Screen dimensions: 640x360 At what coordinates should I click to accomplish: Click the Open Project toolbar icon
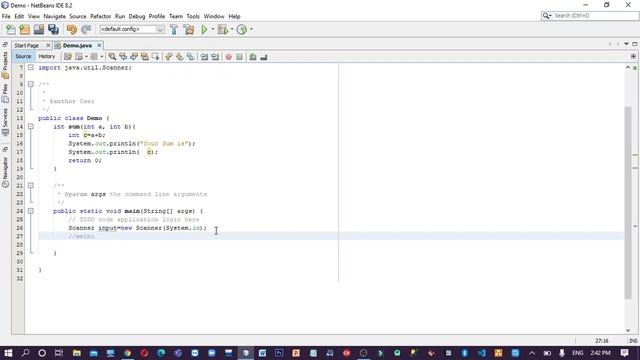(39, 29)
